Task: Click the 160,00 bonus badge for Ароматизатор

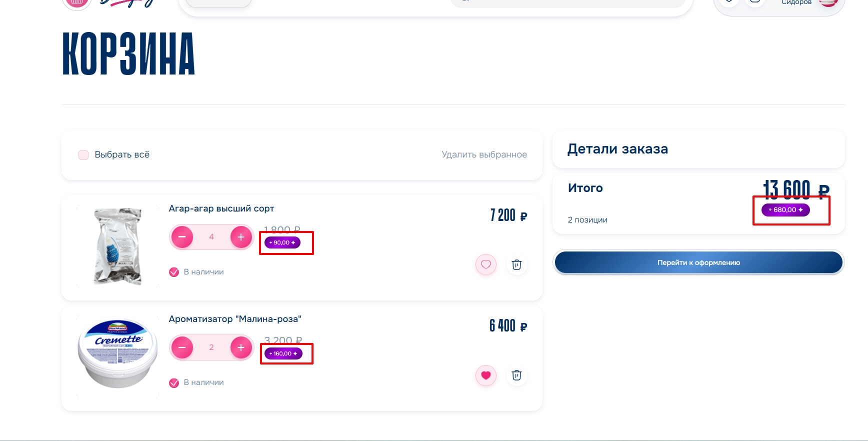Action: click(283, 353)
